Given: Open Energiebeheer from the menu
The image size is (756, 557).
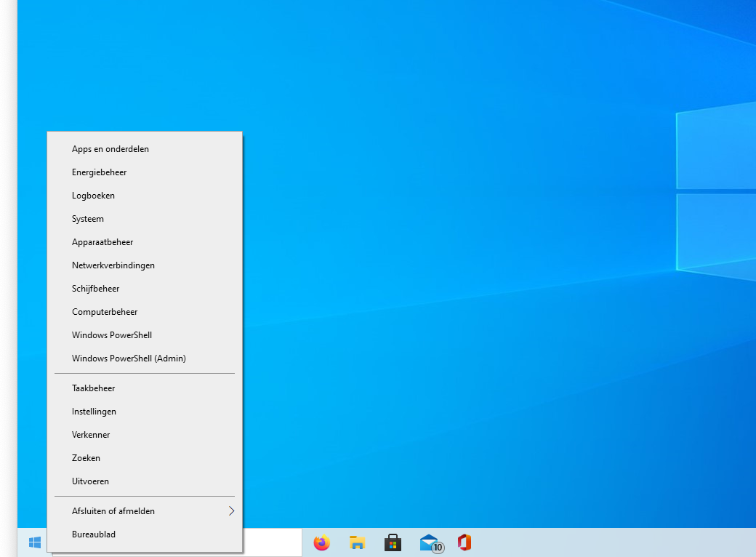Looking at the screenshot, I should (99, 172).
